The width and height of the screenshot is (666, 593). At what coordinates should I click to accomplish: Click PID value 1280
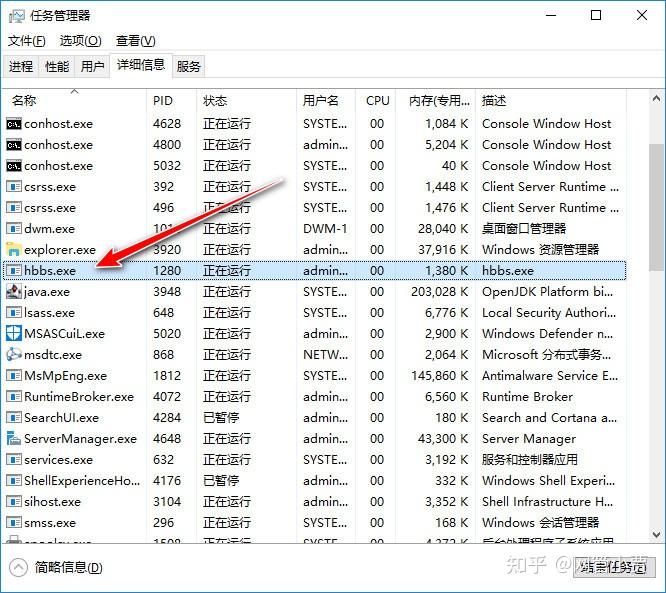pos(167,271)
